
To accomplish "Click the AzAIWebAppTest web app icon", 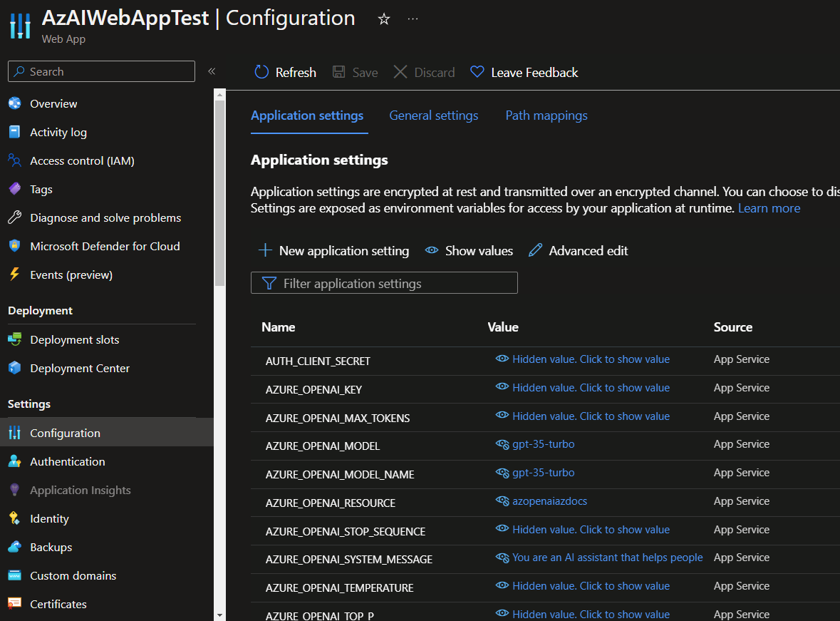I will click(21, 25).
